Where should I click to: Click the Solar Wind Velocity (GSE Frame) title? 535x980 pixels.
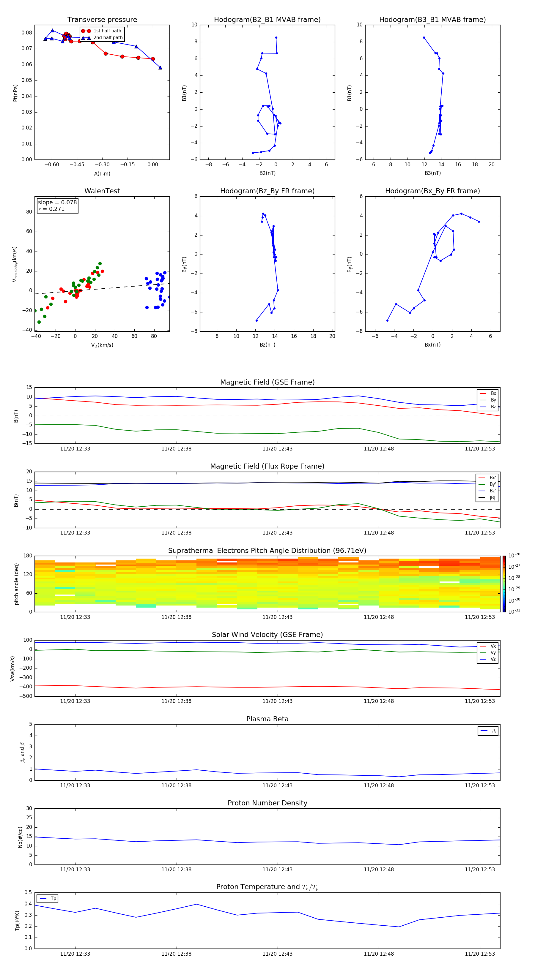tap(267, 635)
